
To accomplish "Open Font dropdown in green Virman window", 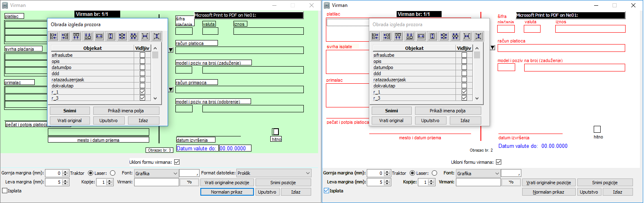I will [175, 174].
